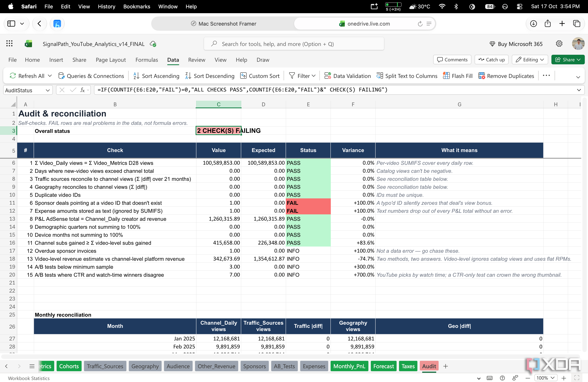
Task: Open the Page Layout tab
Action: (x=111, y=60)
